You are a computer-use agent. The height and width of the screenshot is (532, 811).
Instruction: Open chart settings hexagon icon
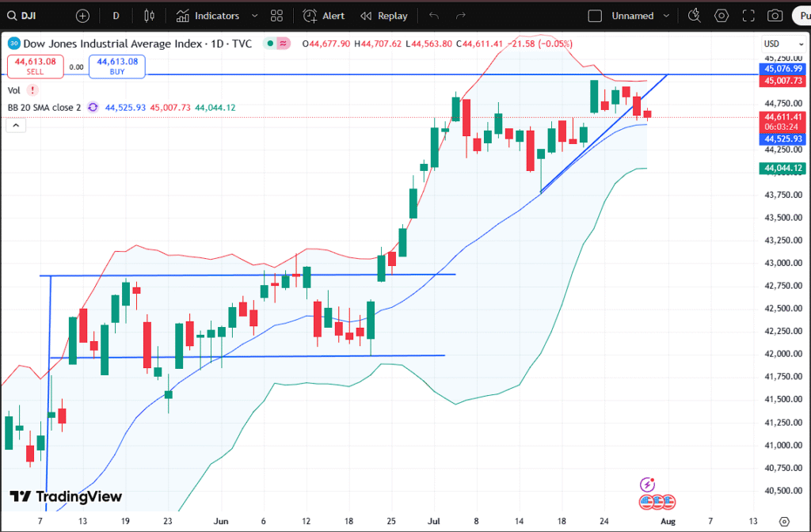point(722,16)
